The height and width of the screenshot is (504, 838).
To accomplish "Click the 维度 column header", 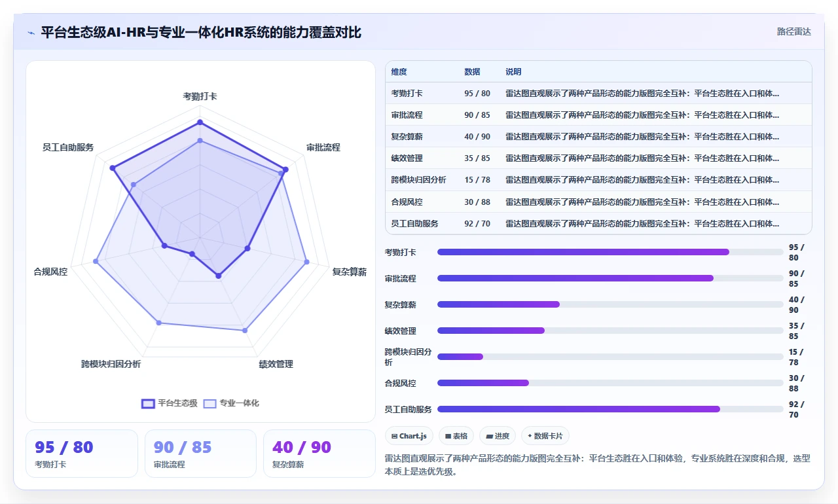I will point(399,72).
